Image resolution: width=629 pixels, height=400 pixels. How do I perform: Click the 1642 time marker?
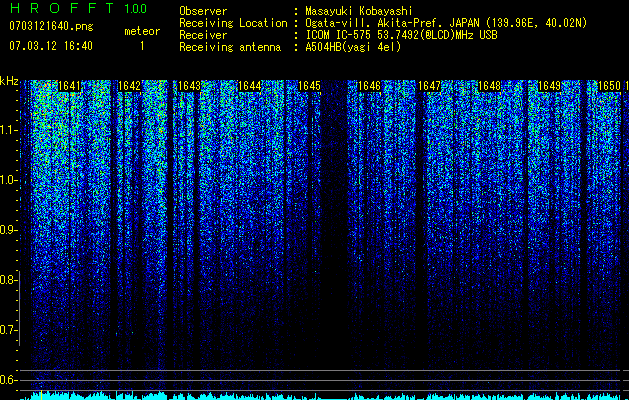click(130, 86)
